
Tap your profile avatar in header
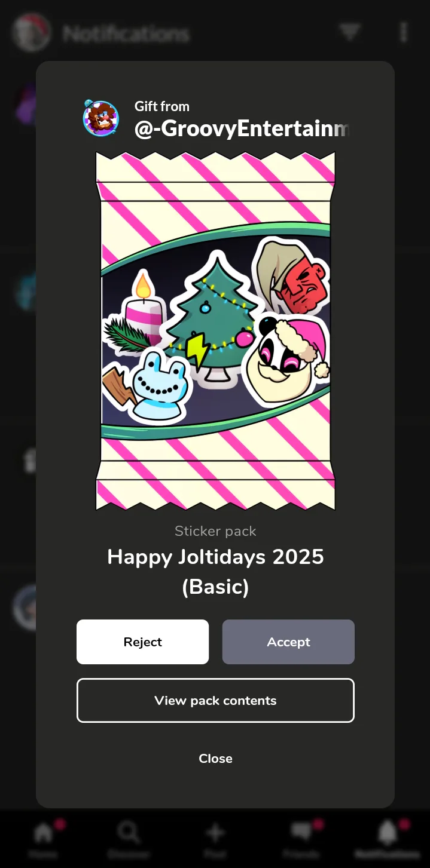click(x=32, y=33)
